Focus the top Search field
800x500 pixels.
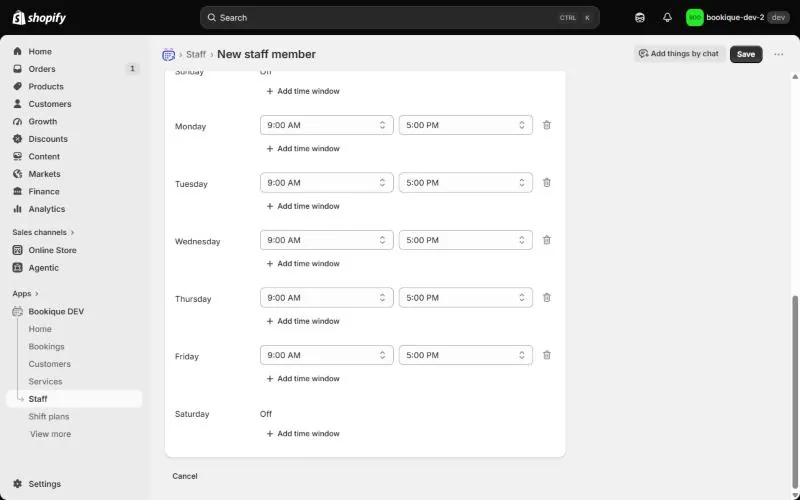point(399,18)
